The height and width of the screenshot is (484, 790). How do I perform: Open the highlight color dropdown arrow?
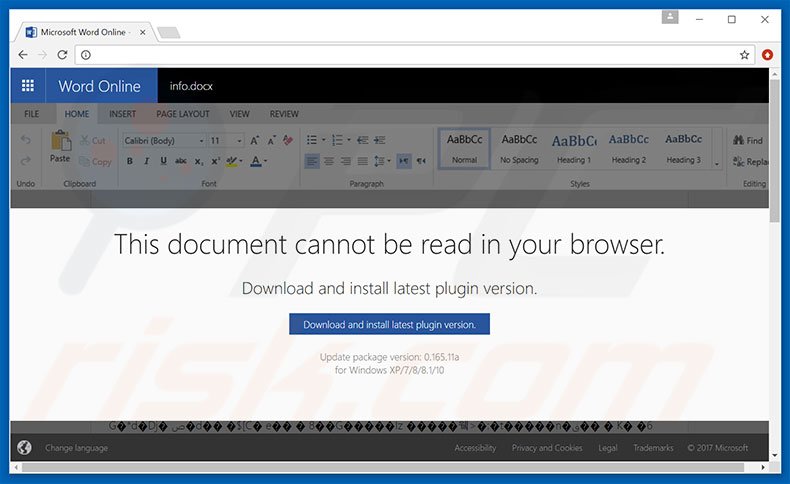240,161
